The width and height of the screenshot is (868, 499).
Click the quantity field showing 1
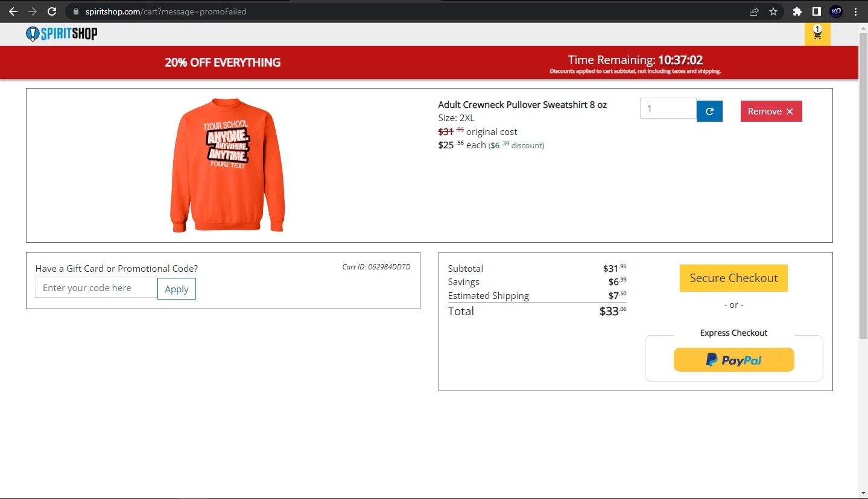tap(668, 108)
